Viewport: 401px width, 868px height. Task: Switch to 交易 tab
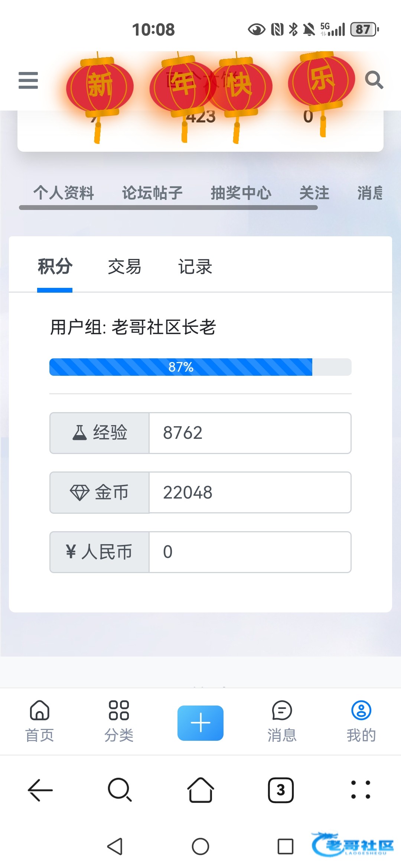[x=124, y=267]
